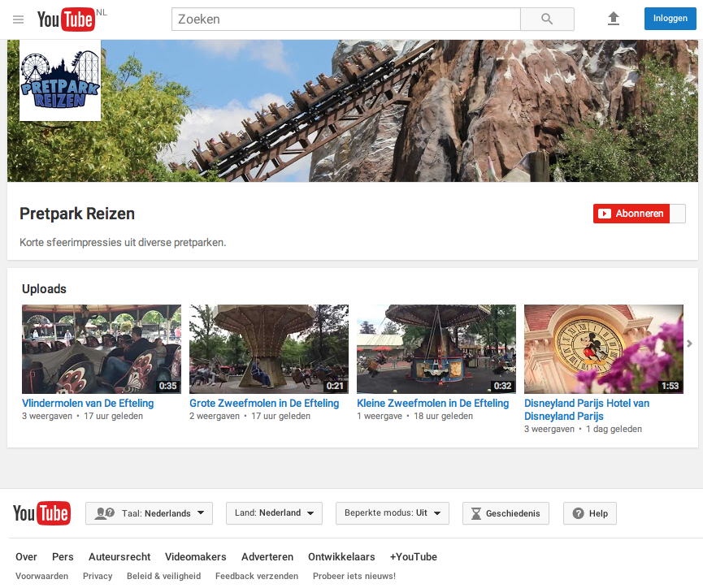The height and width of the screenshot is (588, 703).
Task: Select Videomakers in the footer navigation
Action: tap(195, 557)
